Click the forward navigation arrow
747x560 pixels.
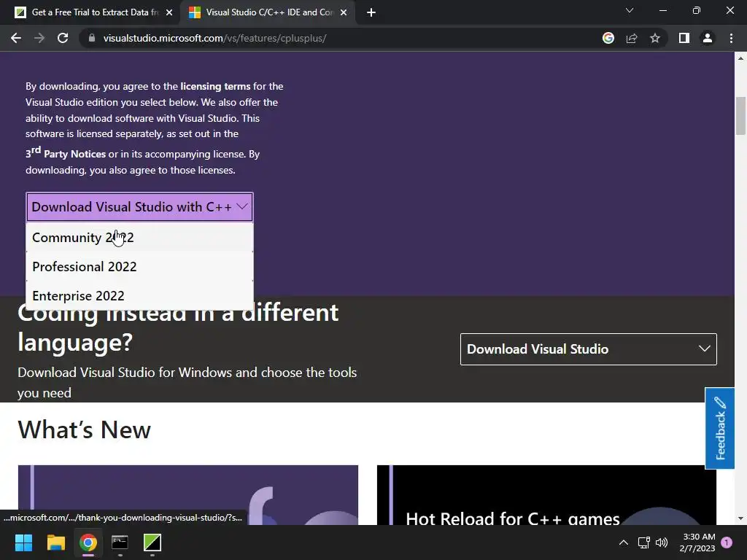tap(39, 38)
